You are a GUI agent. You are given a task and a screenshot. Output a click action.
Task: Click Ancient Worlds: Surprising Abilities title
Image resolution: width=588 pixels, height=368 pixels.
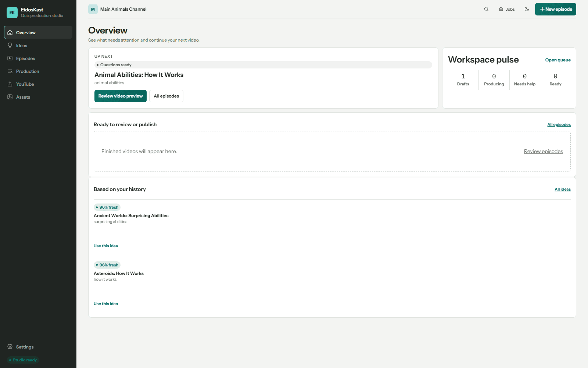point(131,216)
